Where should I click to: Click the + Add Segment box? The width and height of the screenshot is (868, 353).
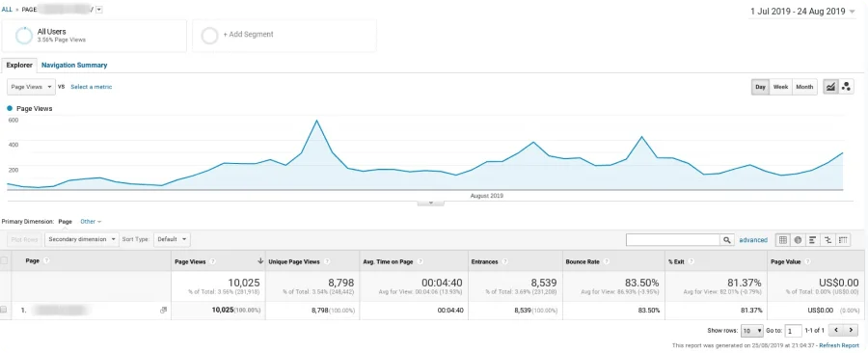coord(285,36)
